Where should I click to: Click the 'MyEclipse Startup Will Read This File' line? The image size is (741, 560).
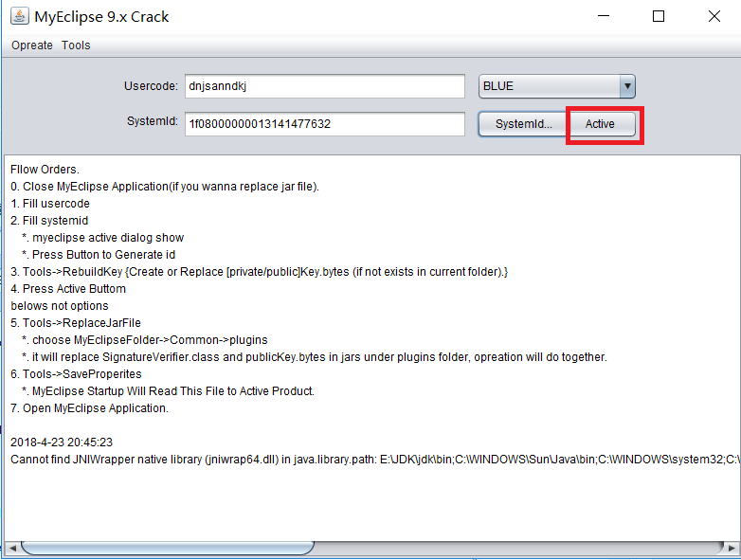point(169,391)
